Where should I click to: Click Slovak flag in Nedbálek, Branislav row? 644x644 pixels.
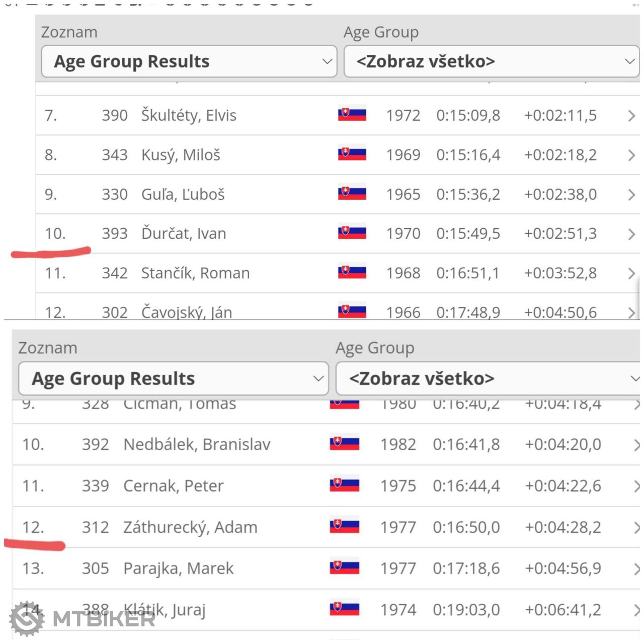(345, 443)
